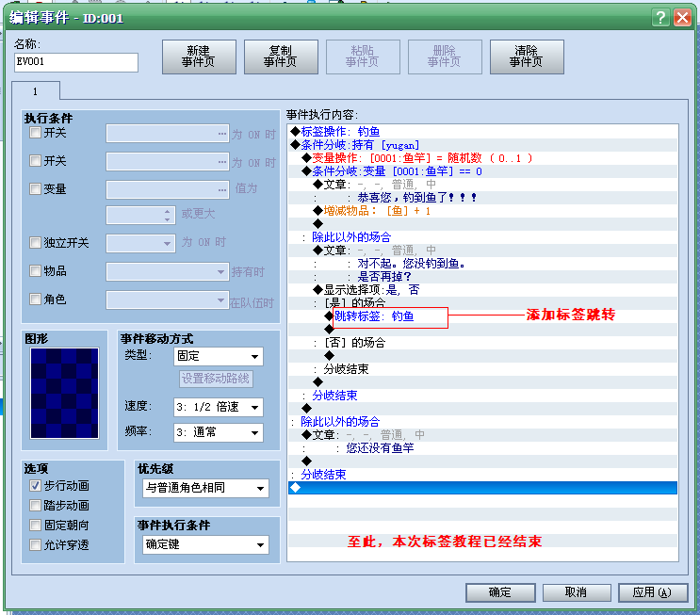Screen dimensions: 700x615
Task: Select the second 除此以外的场合 line
Action: 482,421
